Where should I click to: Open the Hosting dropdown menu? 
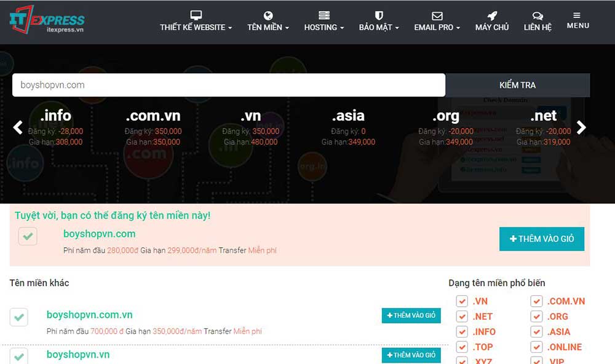[324, 28]
